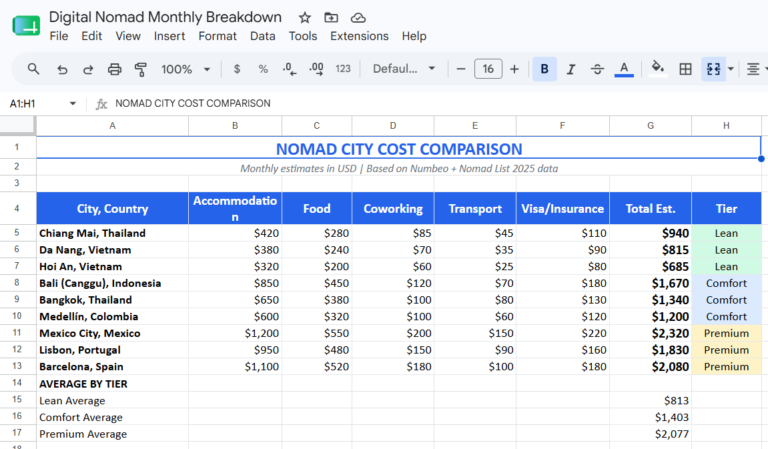
Task: Increase font size with the plus button
Action: 514,69
